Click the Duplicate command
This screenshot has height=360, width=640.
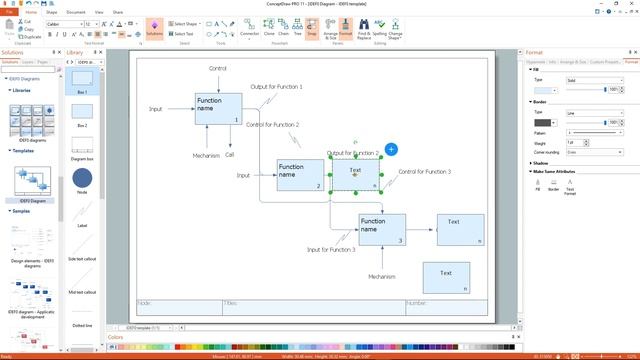click(29, 37)
